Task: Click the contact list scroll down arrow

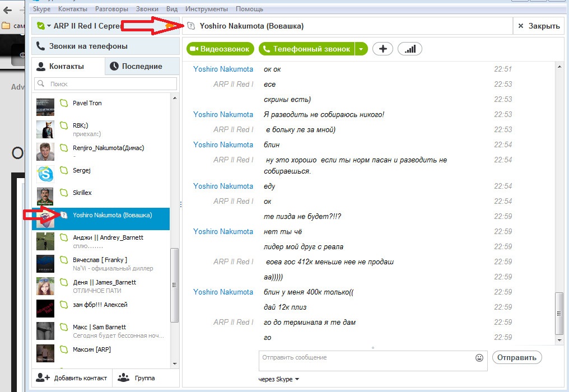Action: [x=175, y=363]
